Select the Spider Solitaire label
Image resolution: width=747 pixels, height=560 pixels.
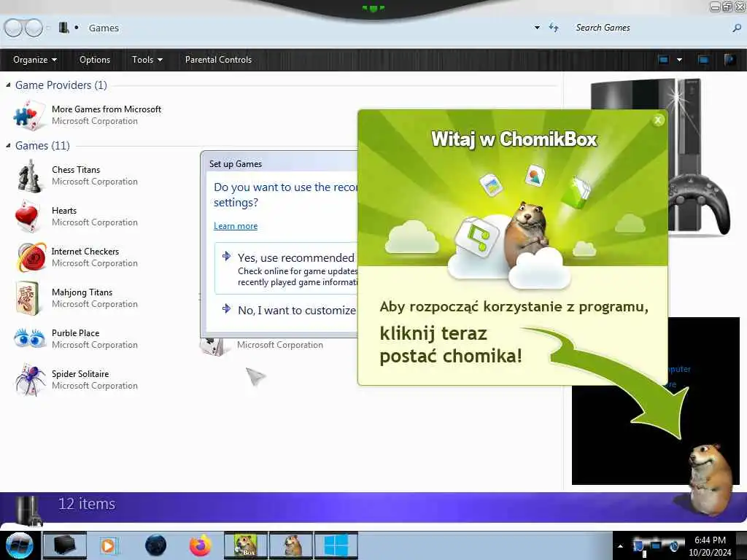(x=80, y=374)
